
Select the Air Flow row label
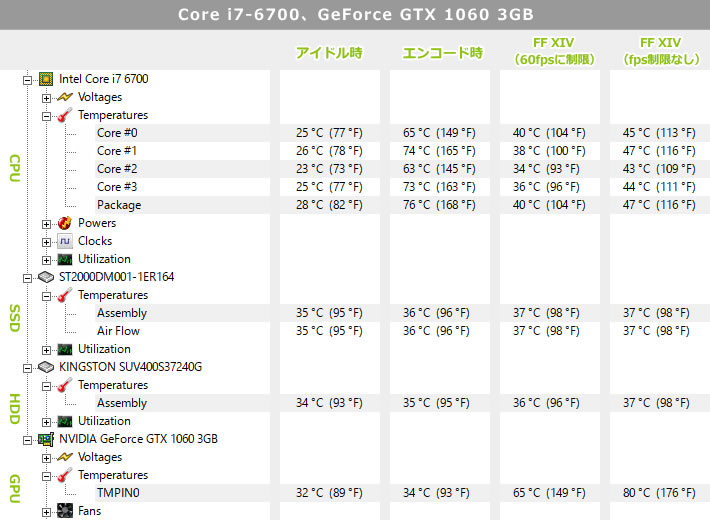(118, 331)
